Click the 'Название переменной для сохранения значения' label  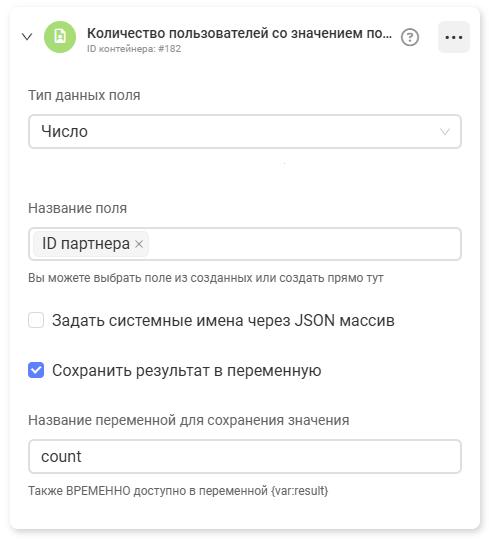189,420
